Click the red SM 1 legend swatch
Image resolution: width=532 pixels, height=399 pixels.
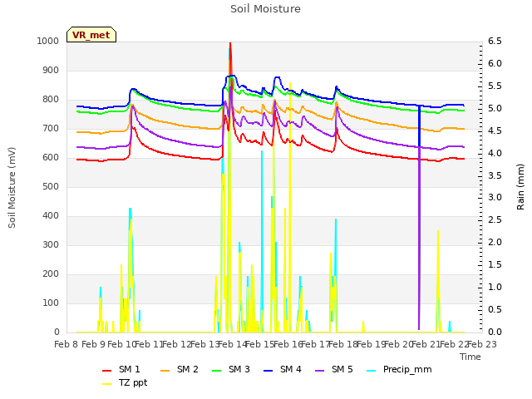click(107, 371)
